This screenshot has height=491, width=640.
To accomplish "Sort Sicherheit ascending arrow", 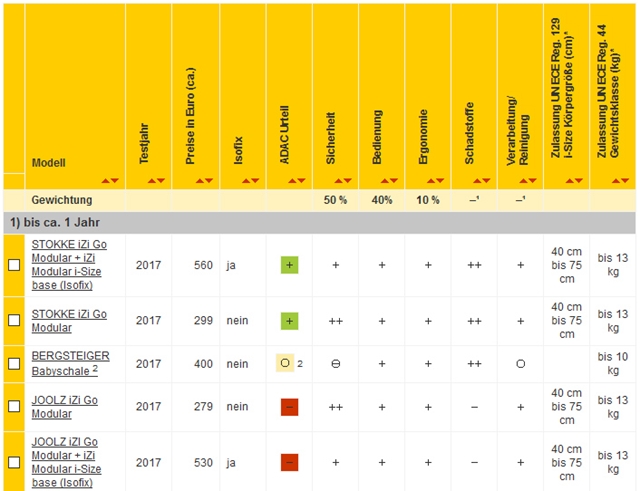I will tap(338, 180).
